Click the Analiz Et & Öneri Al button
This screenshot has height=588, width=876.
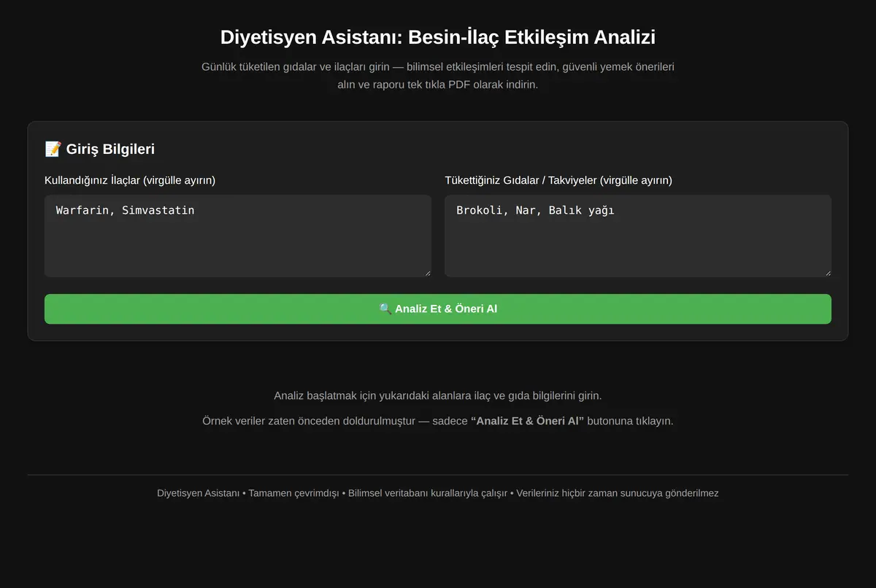(438, 309)
